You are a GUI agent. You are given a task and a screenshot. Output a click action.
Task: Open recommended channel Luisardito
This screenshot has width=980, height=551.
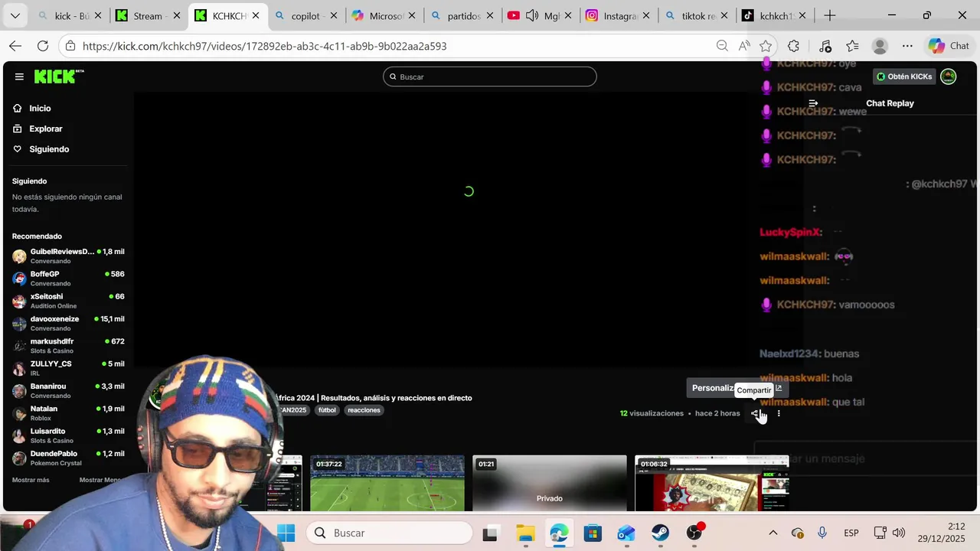click(68, 435)
